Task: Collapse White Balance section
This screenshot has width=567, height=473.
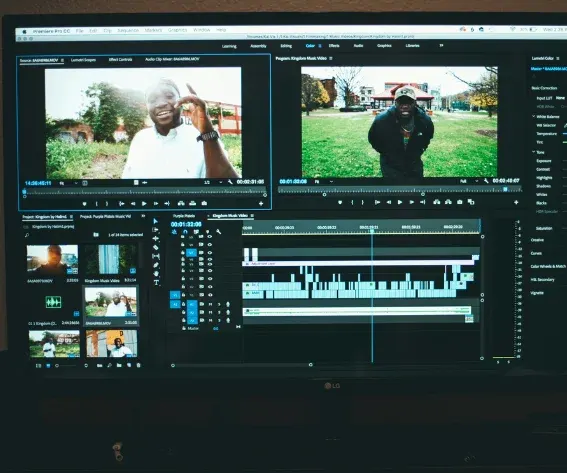Action: click(533, 116)
